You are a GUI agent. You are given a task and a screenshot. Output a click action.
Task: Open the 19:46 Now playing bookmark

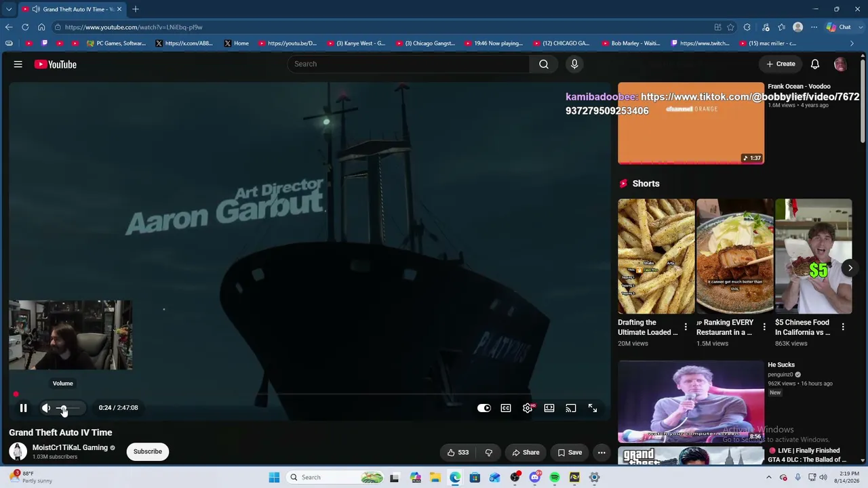494,43
